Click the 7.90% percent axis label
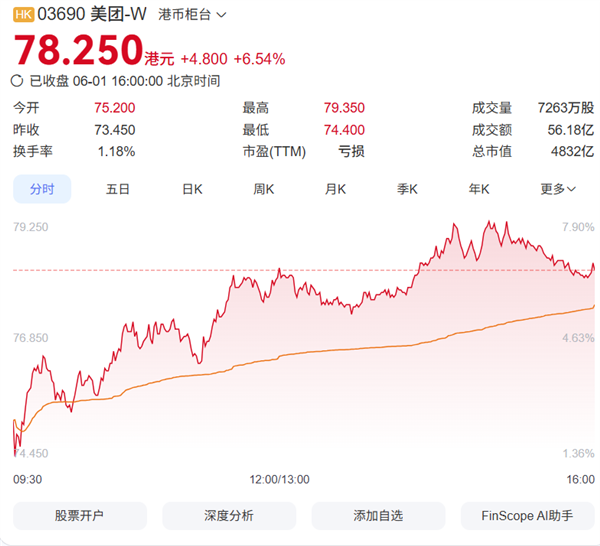Viewport: 600px width, 546px height. coord(578,227)
